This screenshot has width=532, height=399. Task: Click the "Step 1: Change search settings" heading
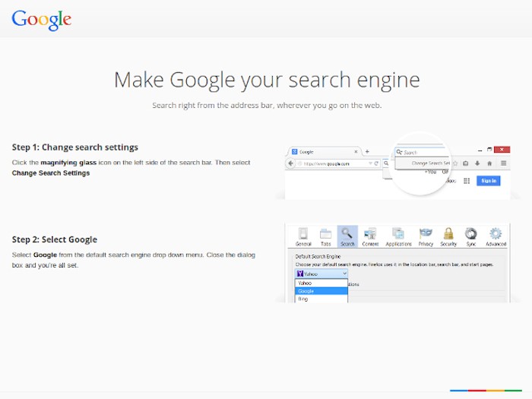click(x=75, y=147)
